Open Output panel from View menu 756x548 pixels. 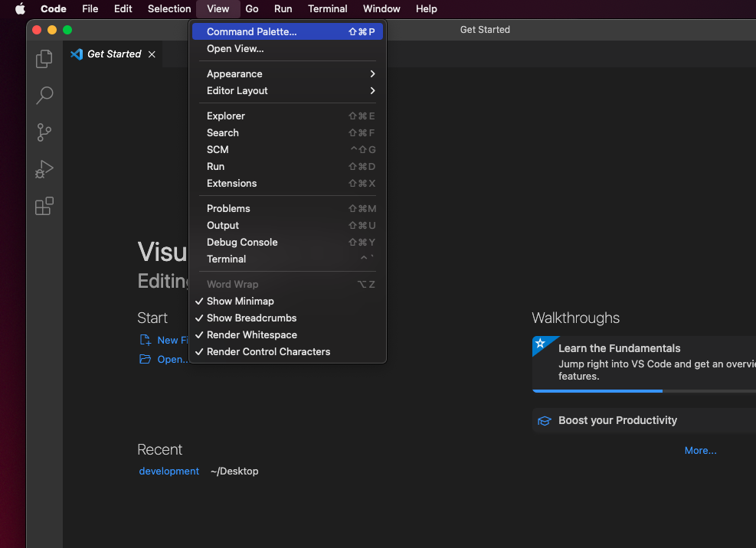(x=288, y=226)
